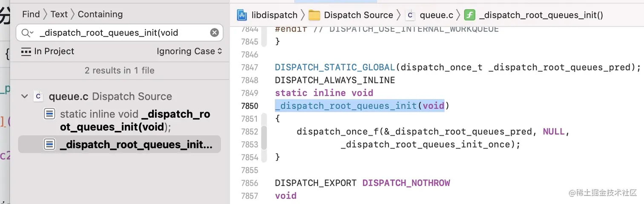
Task: Click the highlighted _dispatch_root_queues_init(void) code
Action: coord(359,105)
